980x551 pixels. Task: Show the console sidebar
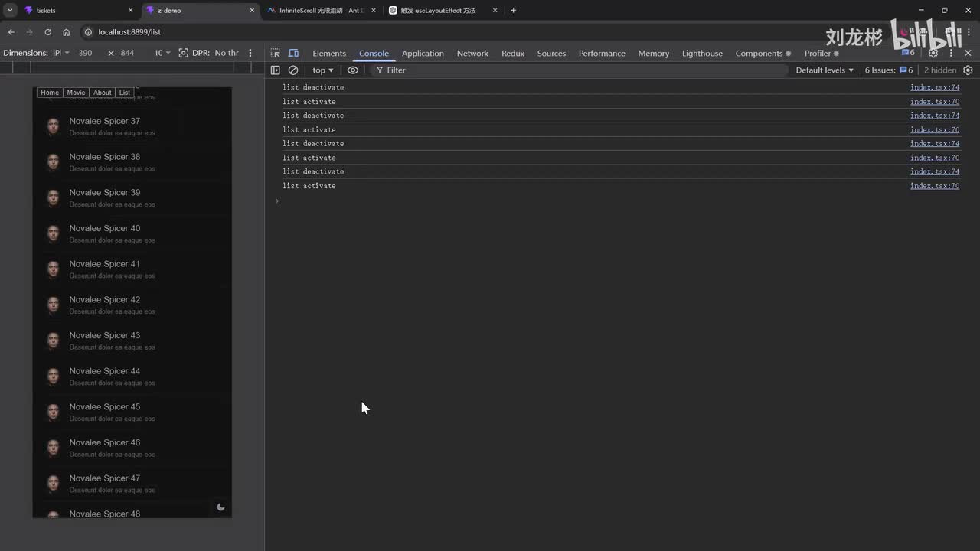coord(276,70)
